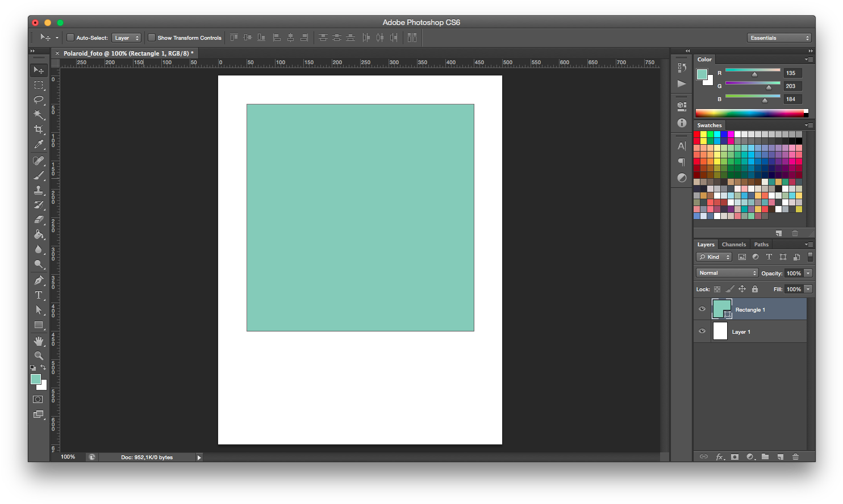The height and width of the screenshot is (504, 843).
Task: Toggle lock all on layer
Action: pyautogui.click(x=755, y=289)
